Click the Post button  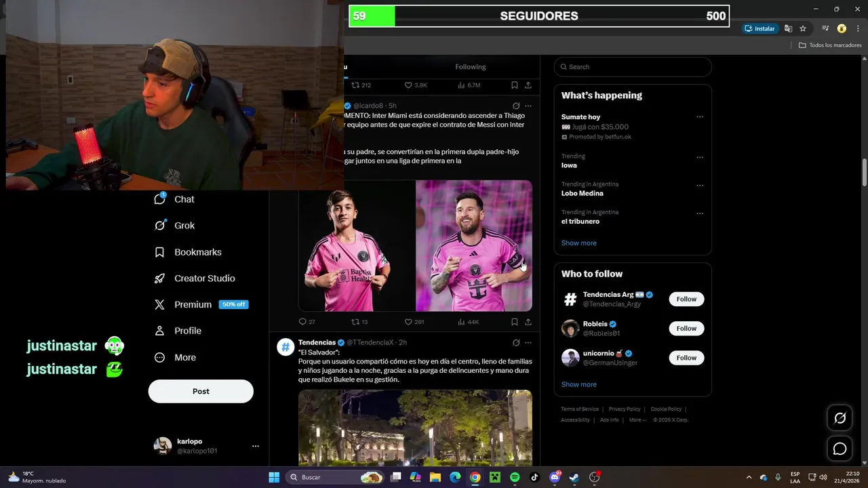coord(201,391)
